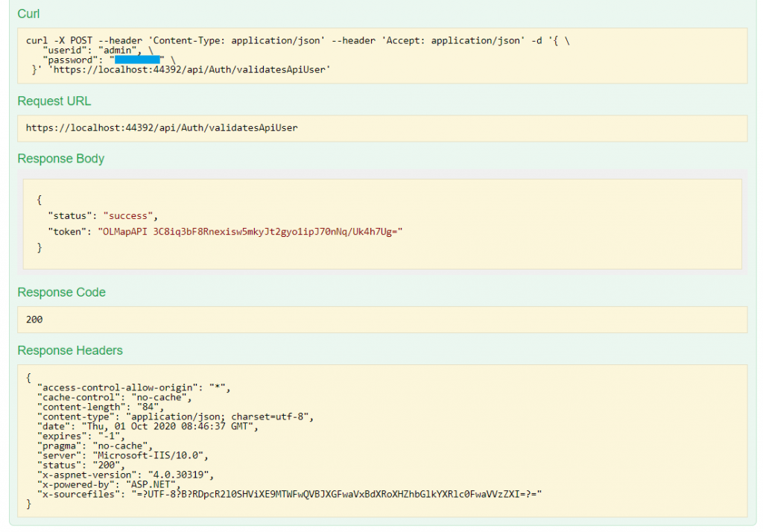The height and width of the screenshot is (532, 763).
Task: Click the x-sourcefiles encoded value
Action: 336,494
